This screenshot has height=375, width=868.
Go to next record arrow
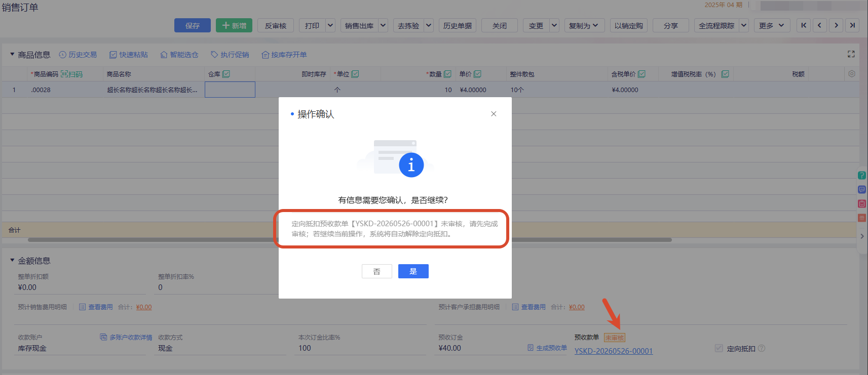tap(836, 25)
